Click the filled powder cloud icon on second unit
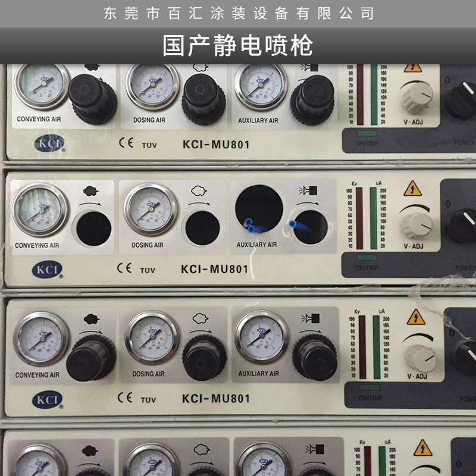 click(x=90, y=191)
